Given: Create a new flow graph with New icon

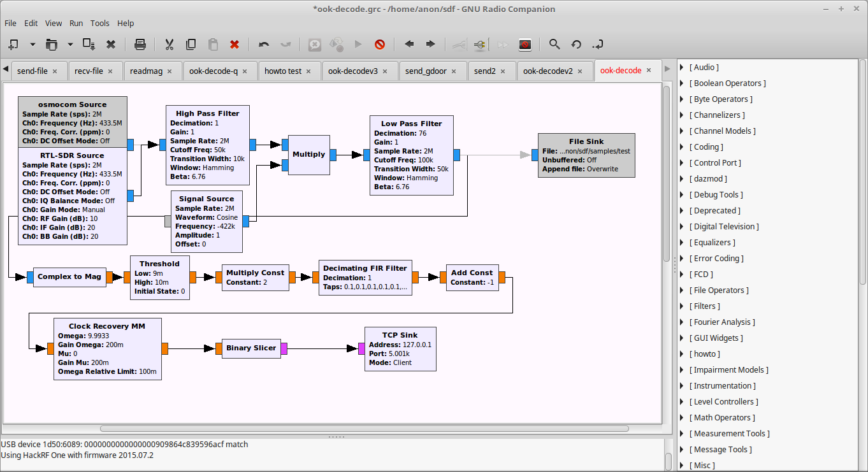Looking at the screenshot, I should 13,45.
